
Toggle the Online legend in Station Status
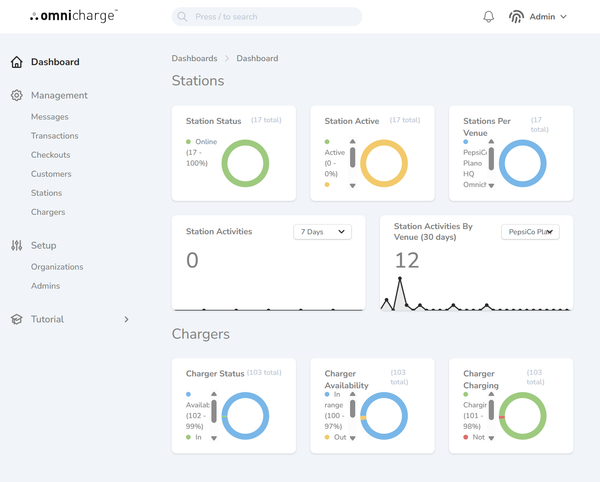coord(202,142)
